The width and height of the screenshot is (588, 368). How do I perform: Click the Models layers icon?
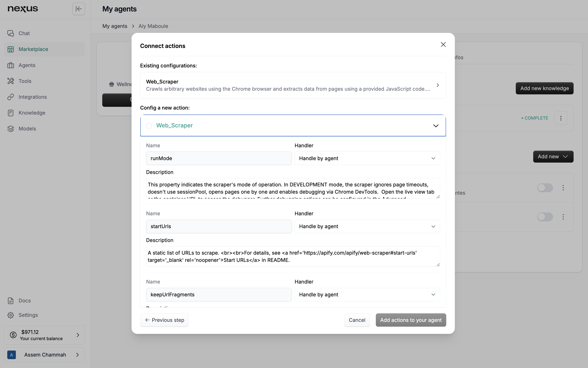(x=10, y=129)
